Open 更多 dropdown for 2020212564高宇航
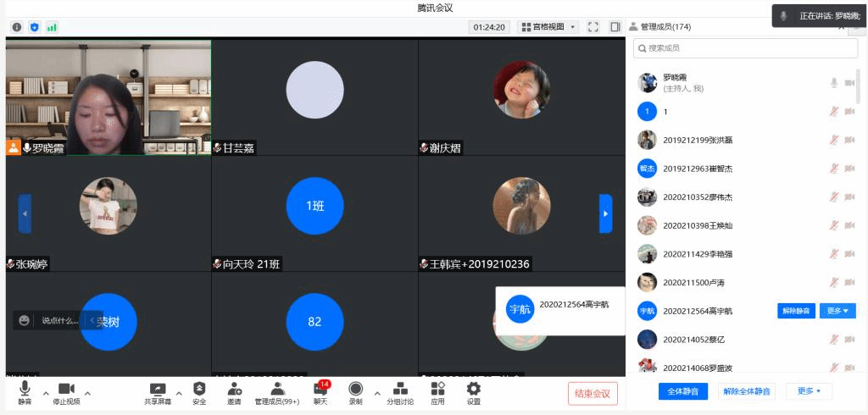Screen dimensions: 868x415 [837, 311]
